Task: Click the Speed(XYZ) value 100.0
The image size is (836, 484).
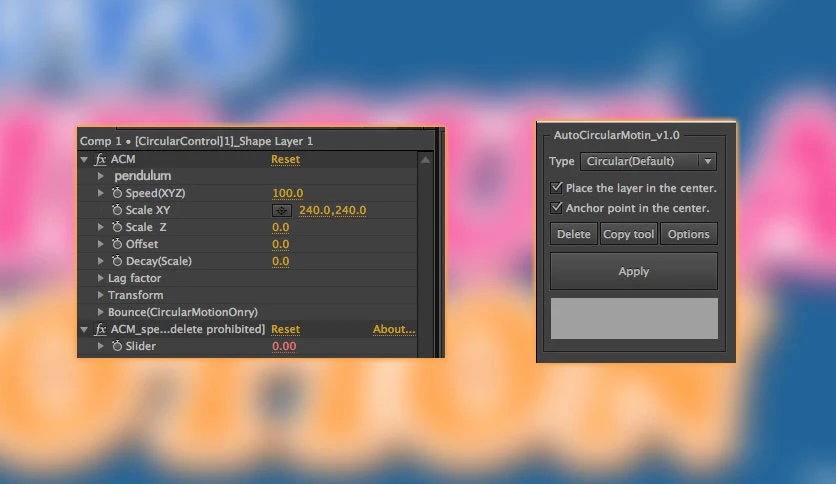Action: [x=287, y=193]
